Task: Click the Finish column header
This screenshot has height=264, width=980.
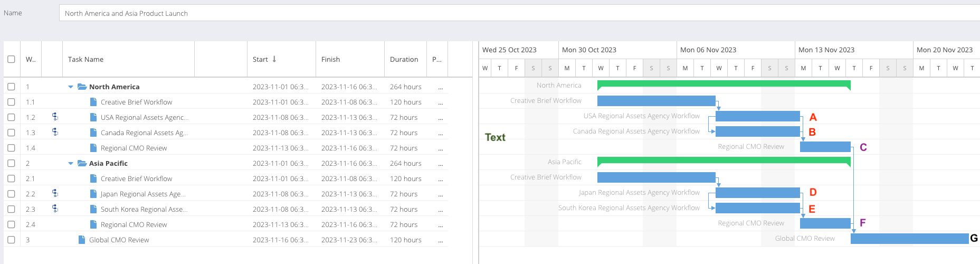Action: pyautogui.click(x=330, y=59)
